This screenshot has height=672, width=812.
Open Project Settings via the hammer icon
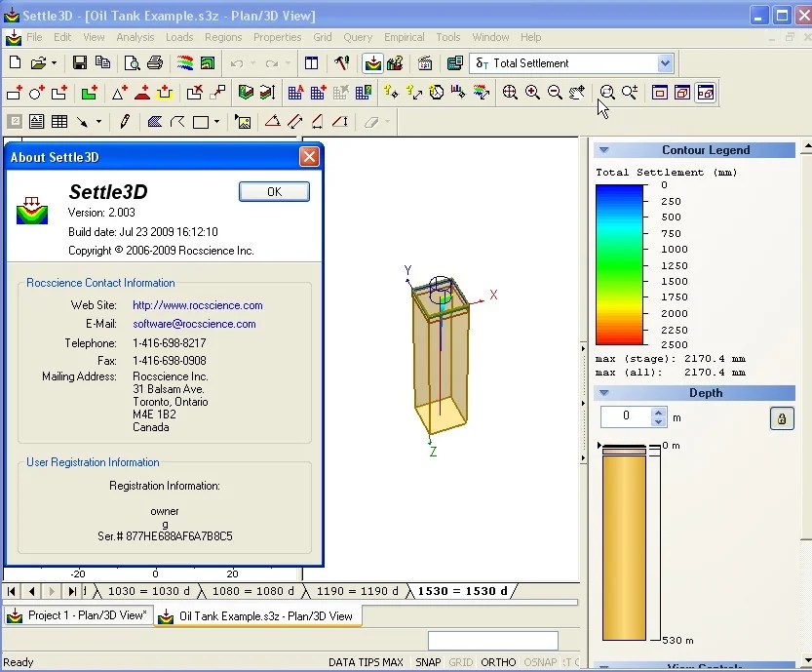pyautogui.click(x=342, y=63)
